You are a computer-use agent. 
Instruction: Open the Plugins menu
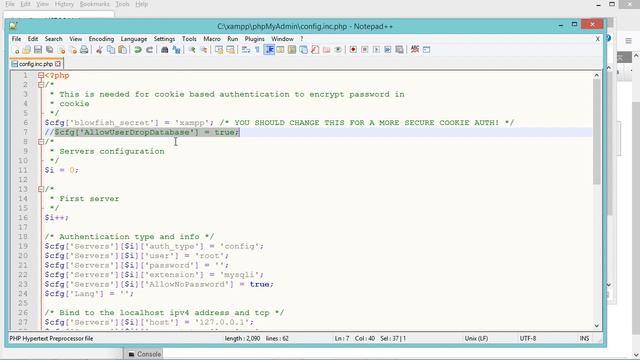click(x=254, y=39)
